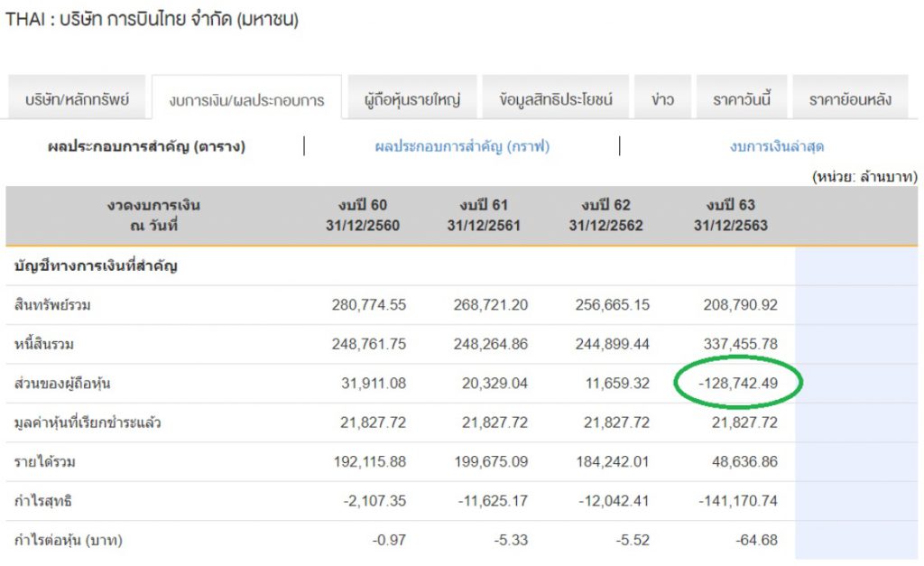
Task: Click total assets value 280,774.55
Action: point(369,305)
